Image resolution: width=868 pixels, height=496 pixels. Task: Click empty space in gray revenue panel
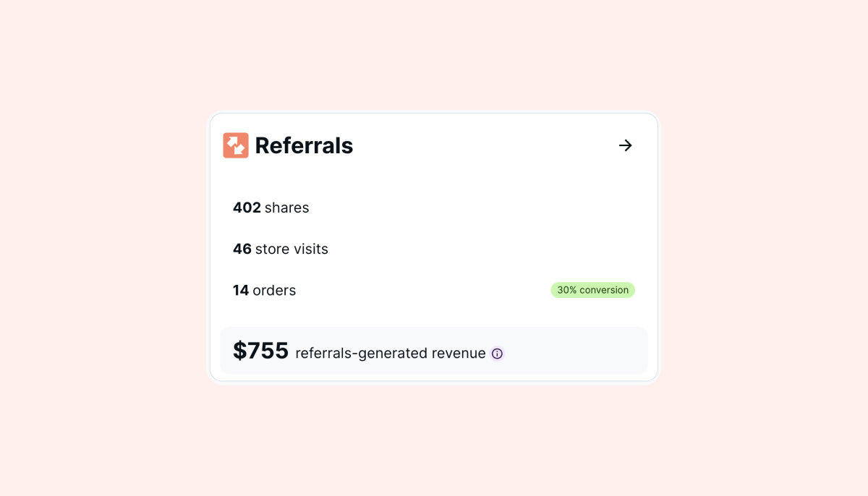point(579,351)
